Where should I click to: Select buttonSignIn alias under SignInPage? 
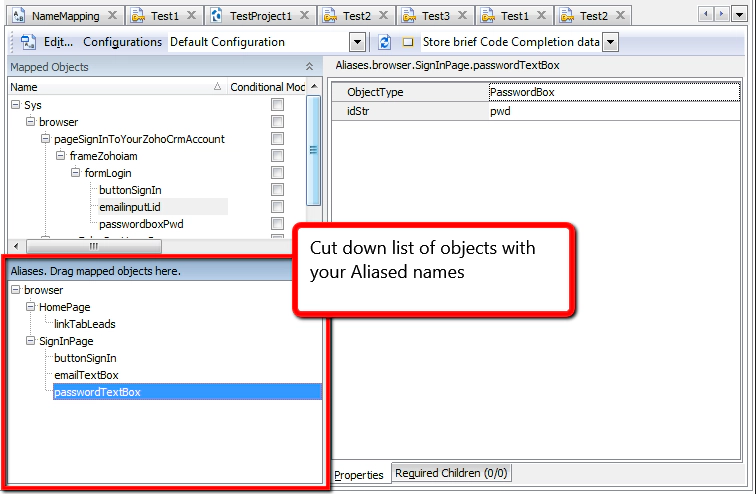pyautogui.click(x=85, y=358)
